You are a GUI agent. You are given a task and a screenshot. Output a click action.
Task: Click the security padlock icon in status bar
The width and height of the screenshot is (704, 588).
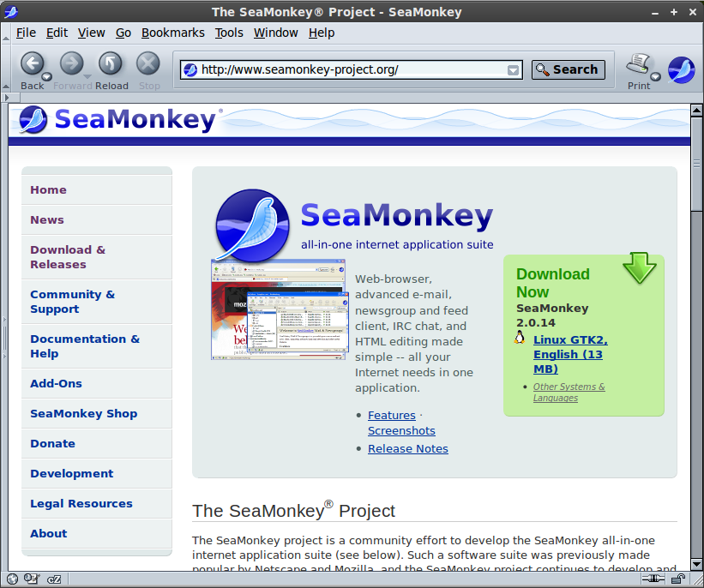tap(677, 578)
